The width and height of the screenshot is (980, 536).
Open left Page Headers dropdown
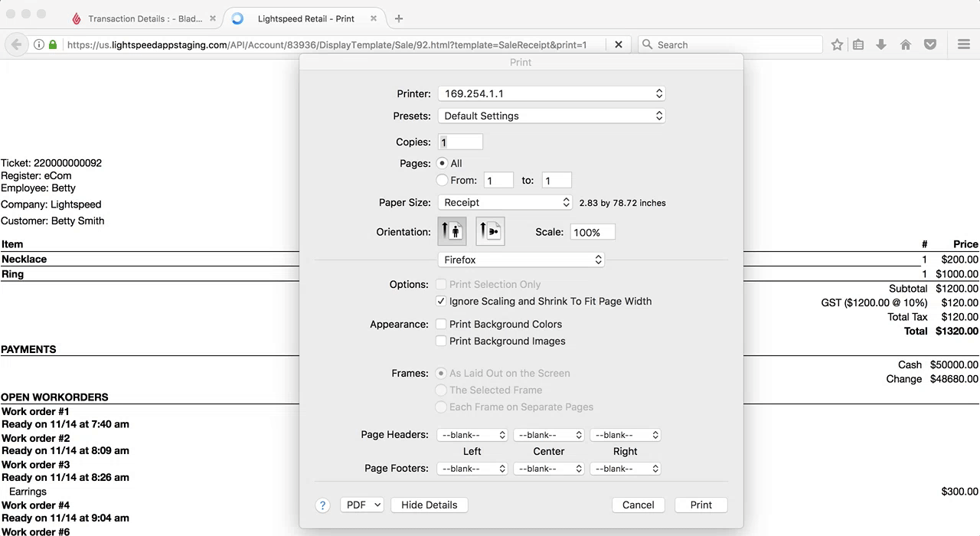click(x=472, y=434)
